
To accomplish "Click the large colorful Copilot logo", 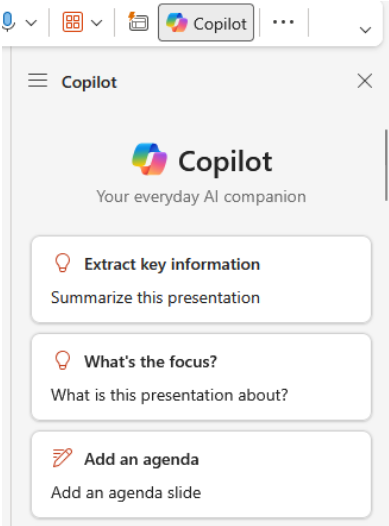I will (150, 159).
